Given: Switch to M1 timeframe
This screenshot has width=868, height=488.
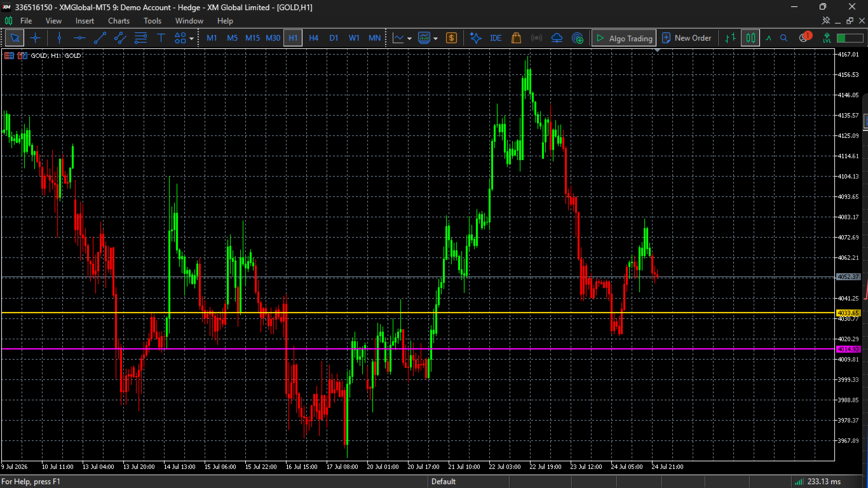Looking at the screenshot, I should (212, 38).
